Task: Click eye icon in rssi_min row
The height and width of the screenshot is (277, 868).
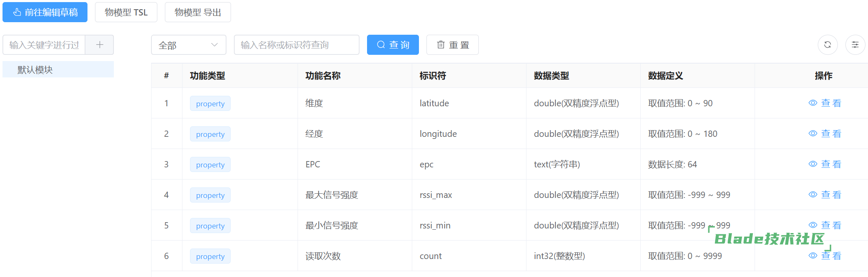Action: 813,225
